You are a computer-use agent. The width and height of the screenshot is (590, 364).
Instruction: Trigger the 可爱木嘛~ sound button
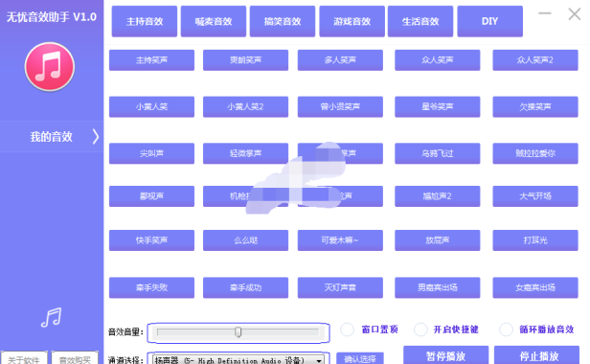point(340,240)
